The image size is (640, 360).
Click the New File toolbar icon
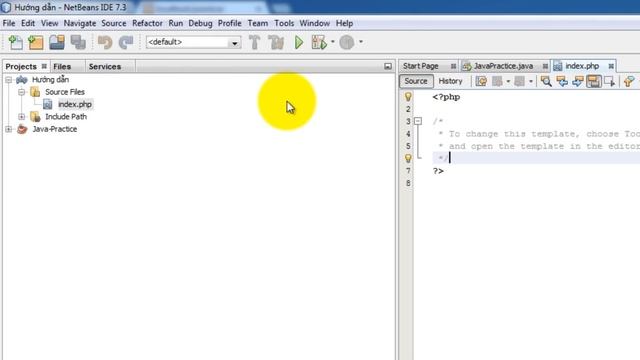point(16,42)
